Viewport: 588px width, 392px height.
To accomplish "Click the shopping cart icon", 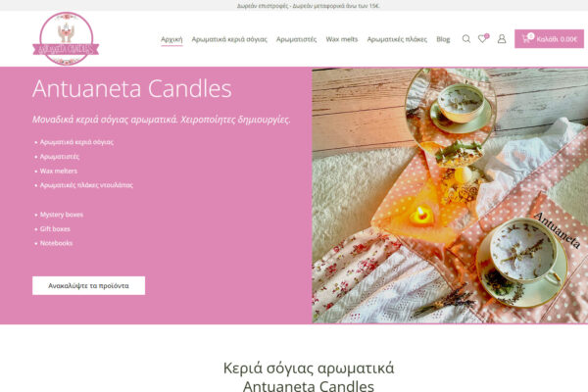I will pyautogui.click(x=527, y=38).
